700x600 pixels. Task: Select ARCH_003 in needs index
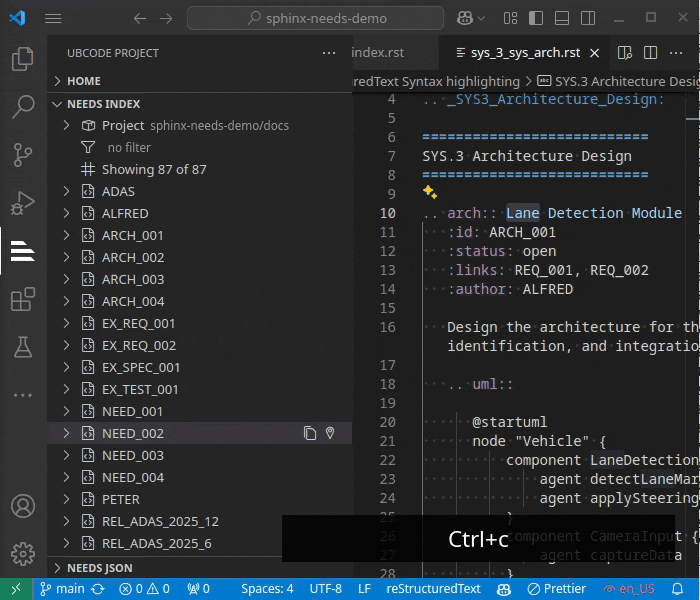(x=200, y=279)
